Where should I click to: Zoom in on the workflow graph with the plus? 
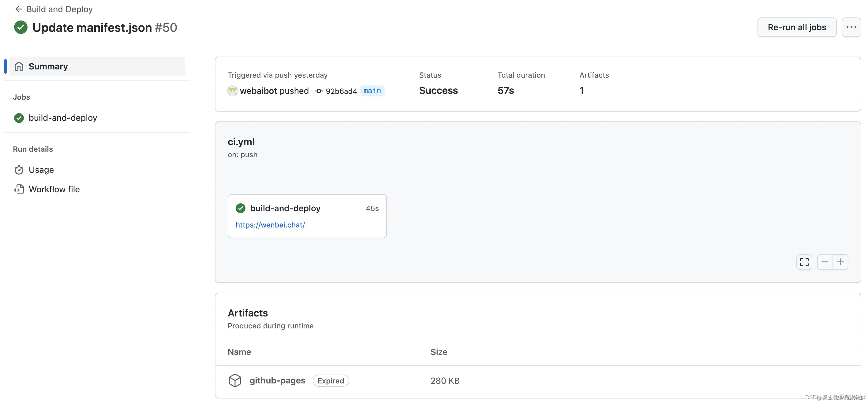pyautogui.click(x=840, y=262)
